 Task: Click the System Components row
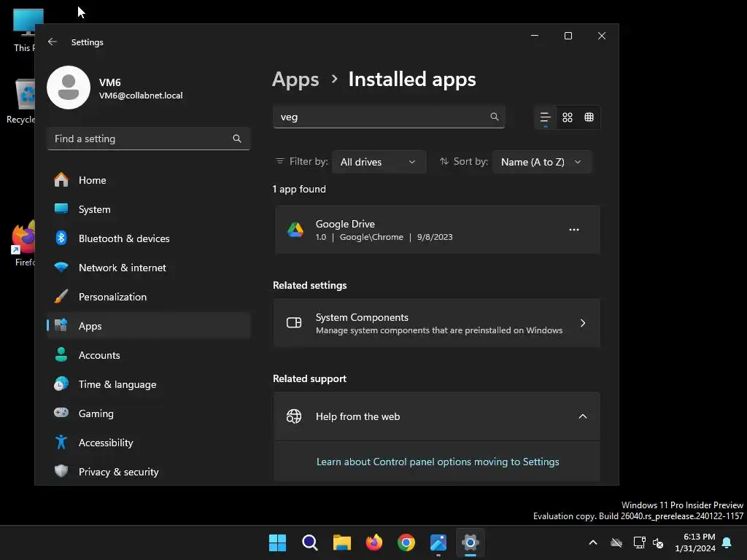(x=437, y=323)
